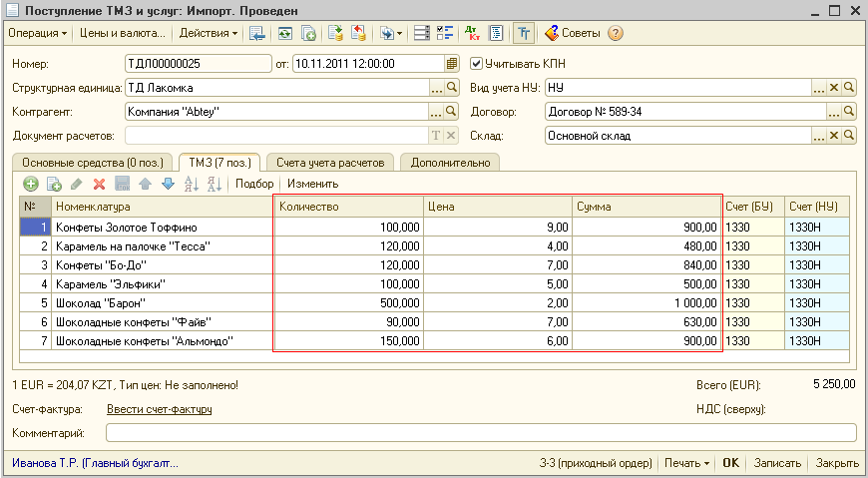Switch to the Счета учета расчетов tab

[x=329, y=162]
